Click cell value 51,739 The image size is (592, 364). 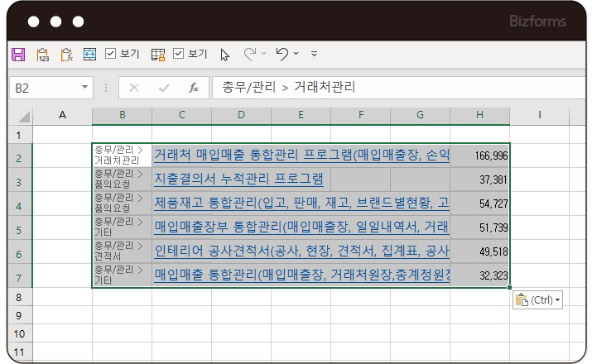click(x=493, y=227)
